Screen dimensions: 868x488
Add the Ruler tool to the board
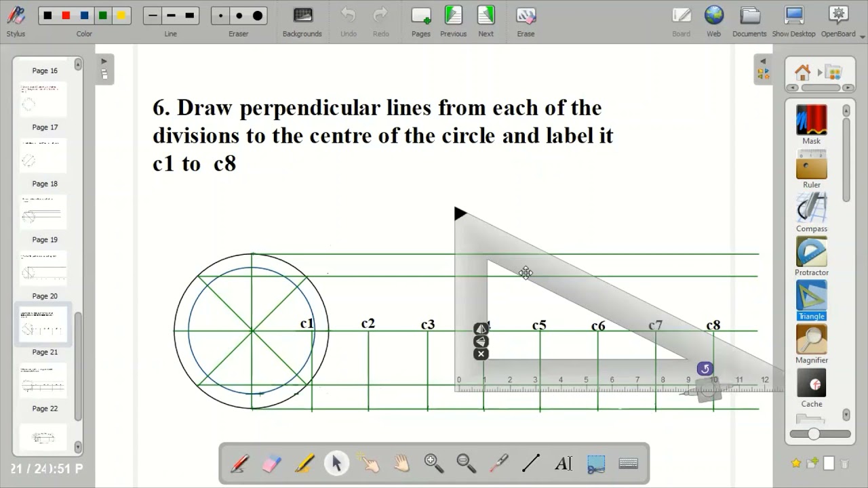812,169
